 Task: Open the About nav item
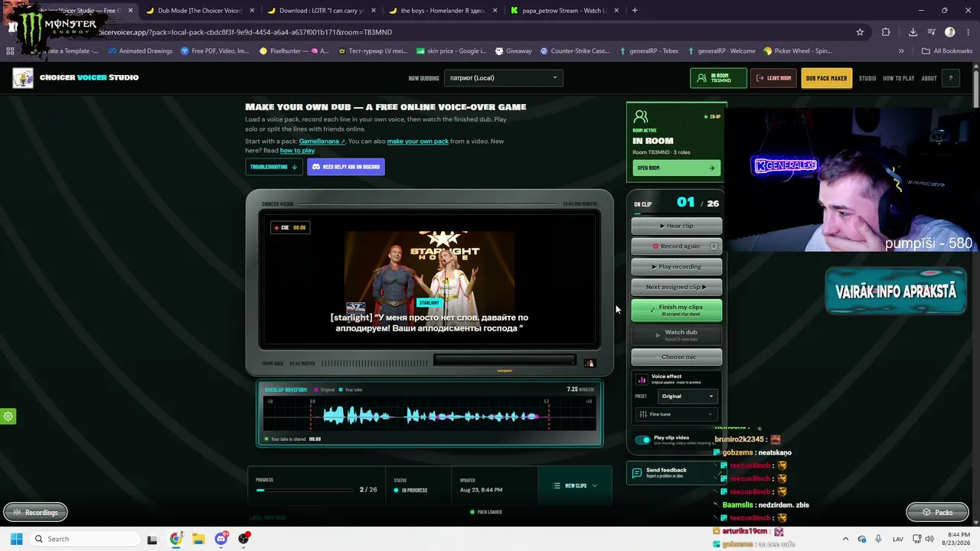coord(929,78)
